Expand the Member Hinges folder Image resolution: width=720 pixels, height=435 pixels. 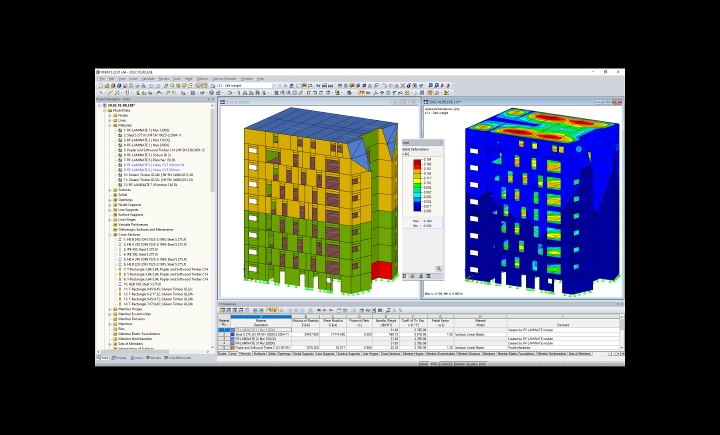pyautogui.click(x=110, y=309)
